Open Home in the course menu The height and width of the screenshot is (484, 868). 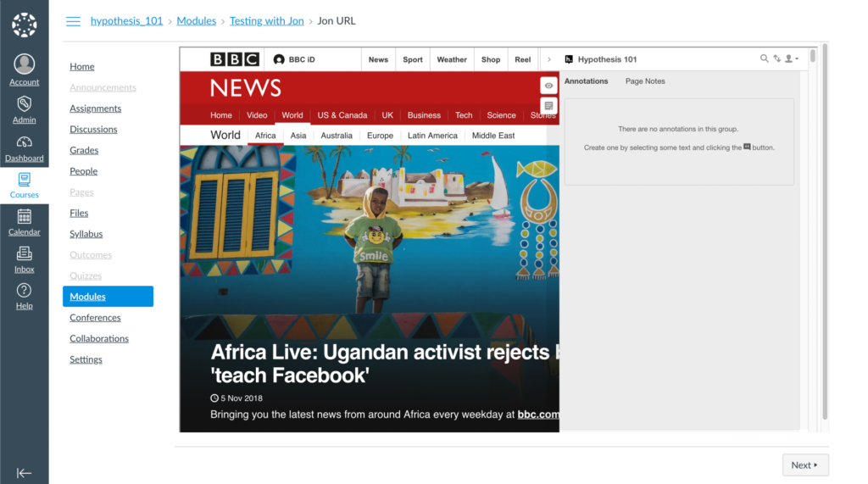pos(82,66)
